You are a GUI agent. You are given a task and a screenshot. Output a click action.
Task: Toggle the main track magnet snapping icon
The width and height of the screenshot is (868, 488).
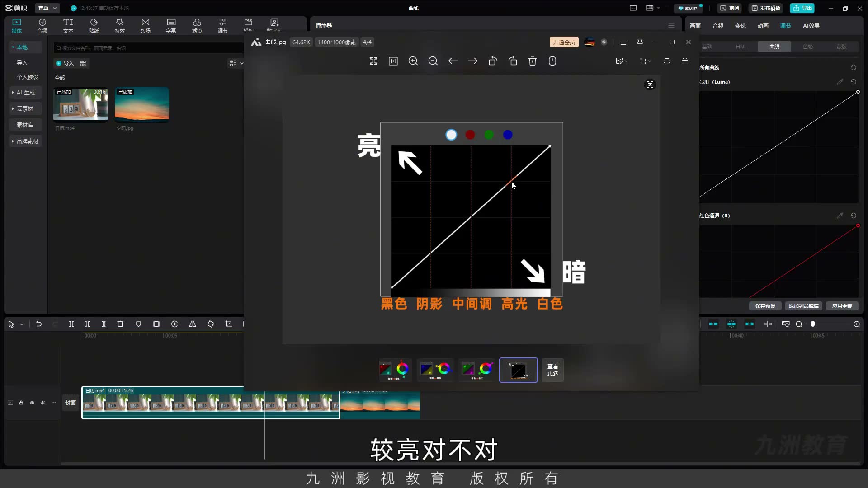[713, 324]
